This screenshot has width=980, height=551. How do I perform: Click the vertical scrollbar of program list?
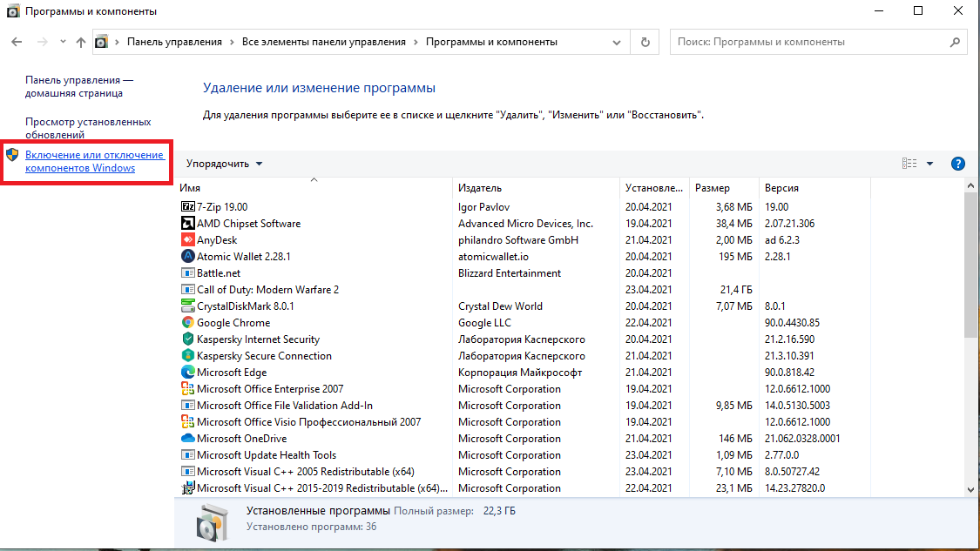970,261
